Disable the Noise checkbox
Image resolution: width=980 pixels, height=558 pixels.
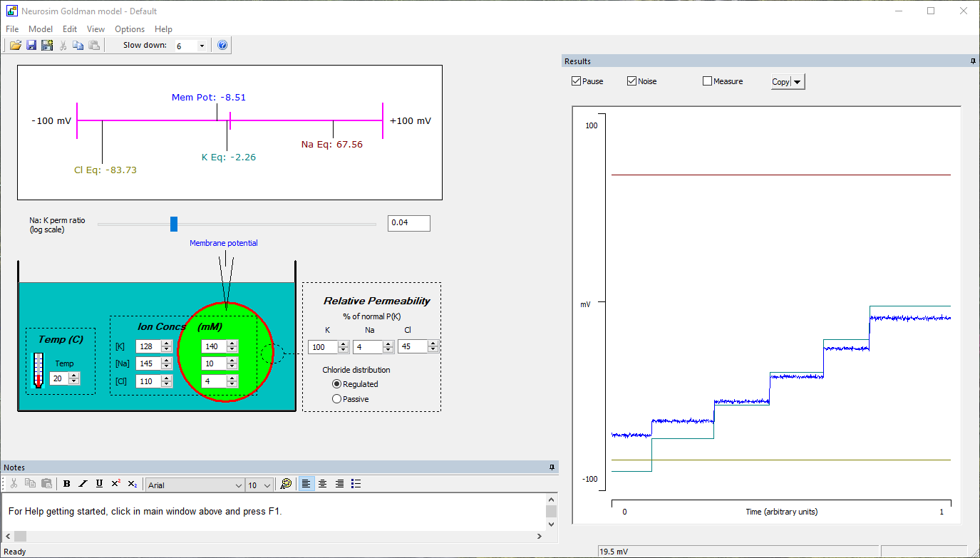click(x=631, y=81)
